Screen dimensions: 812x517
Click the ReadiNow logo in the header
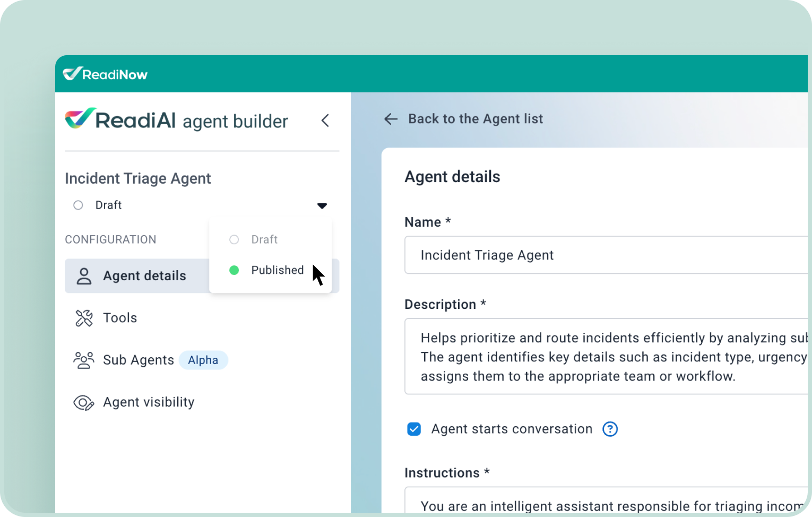(105, 74)
